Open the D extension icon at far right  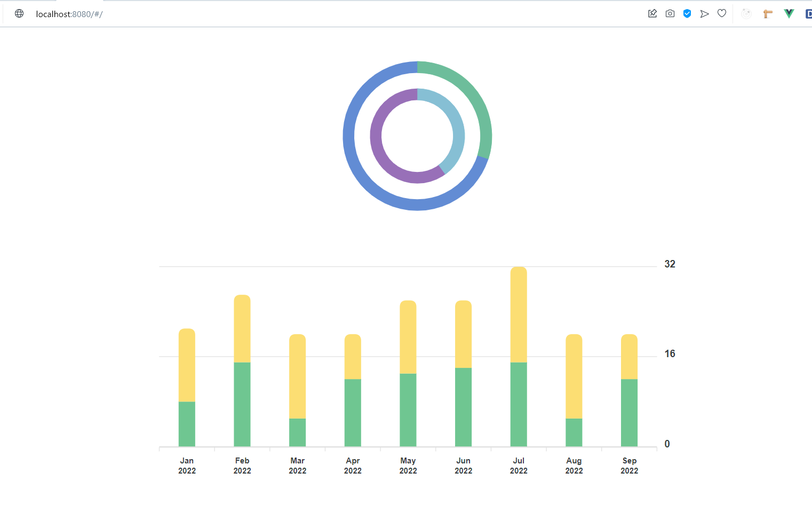point(807,13)
